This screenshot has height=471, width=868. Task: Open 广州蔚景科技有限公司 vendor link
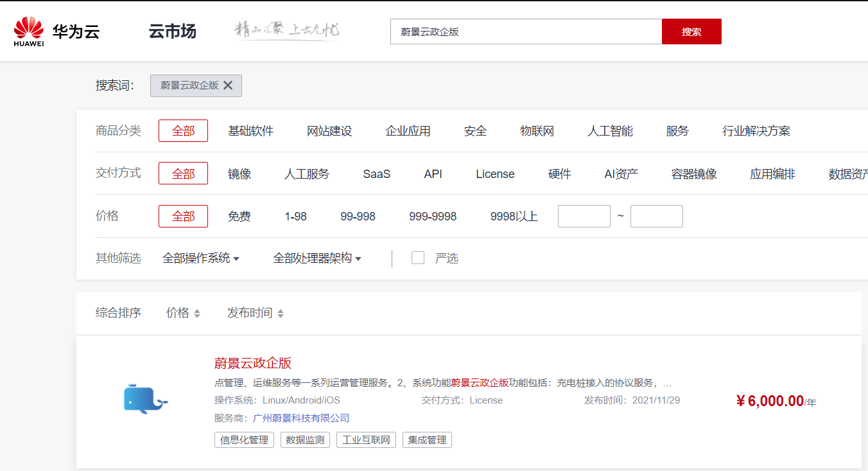click(301, 418)
